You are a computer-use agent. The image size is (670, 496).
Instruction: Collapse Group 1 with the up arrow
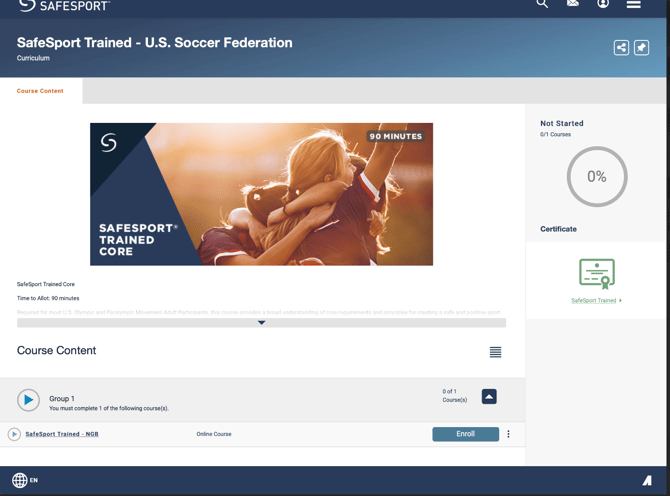pos(489,397)
